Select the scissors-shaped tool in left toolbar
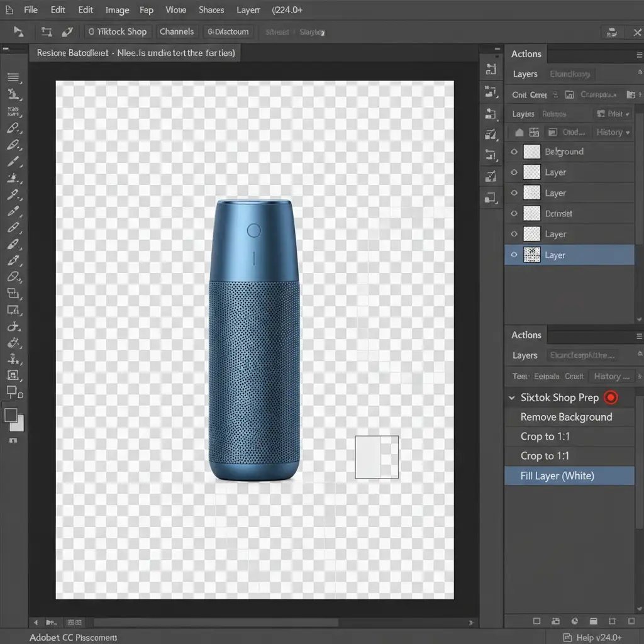 click(x=13, y=326)
